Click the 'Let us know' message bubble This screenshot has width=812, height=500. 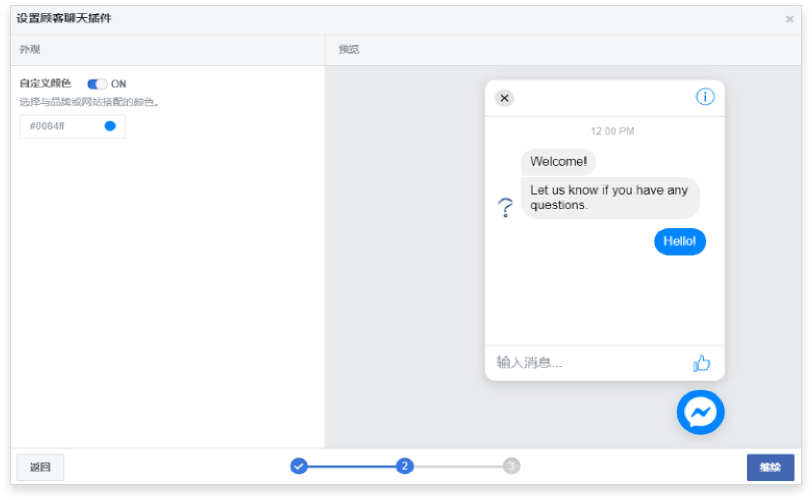[609, 197]
